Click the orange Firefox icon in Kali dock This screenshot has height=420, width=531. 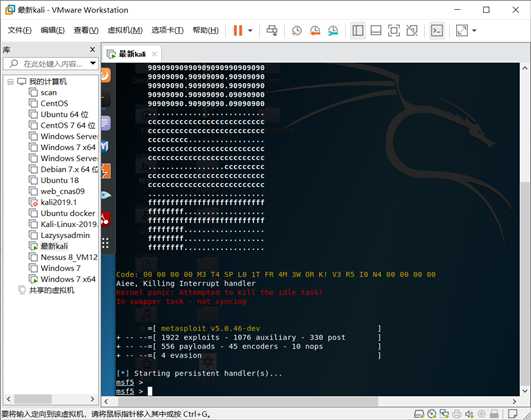pyautogui.click(x=106, y=75)
